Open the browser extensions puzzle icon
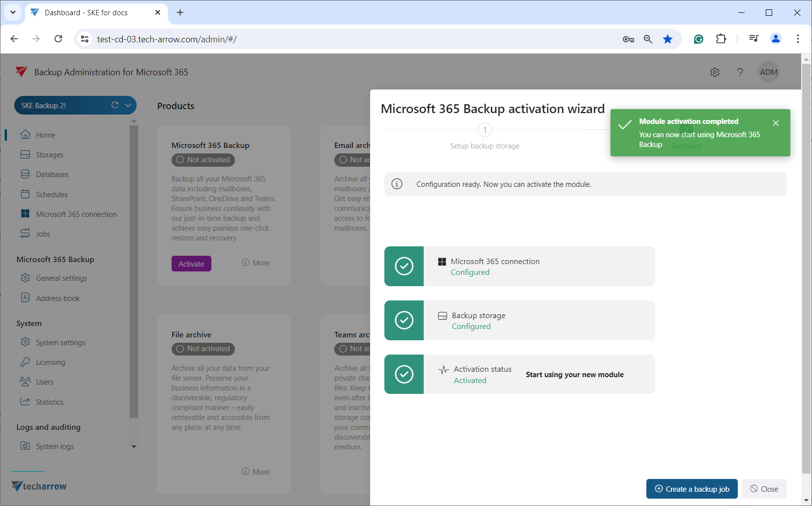 (x=721, y=39)
